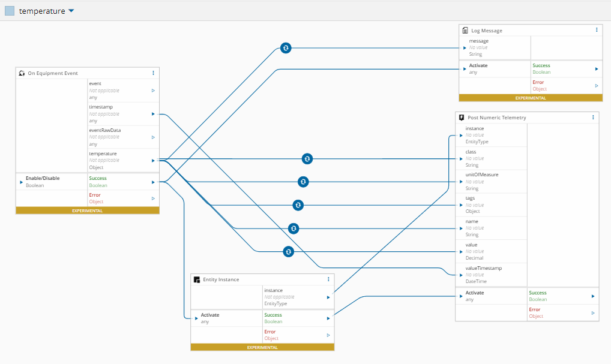This screenshot has width=611, height=364.
Task: Open the Log Message three-dot menu
Action: 596,30
